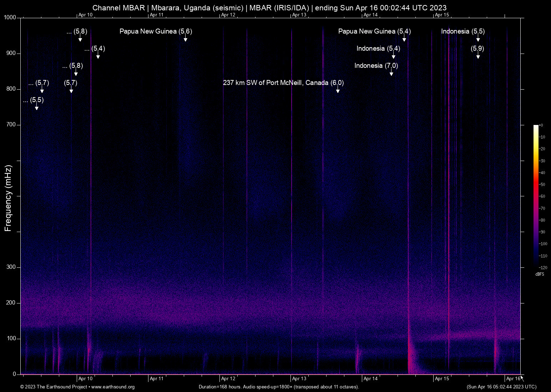Image resolution: width=551 pixels, height=392 pixels.
Task: Select the (5.5) event arrow on far left
Action: click(x=34, y=100)
